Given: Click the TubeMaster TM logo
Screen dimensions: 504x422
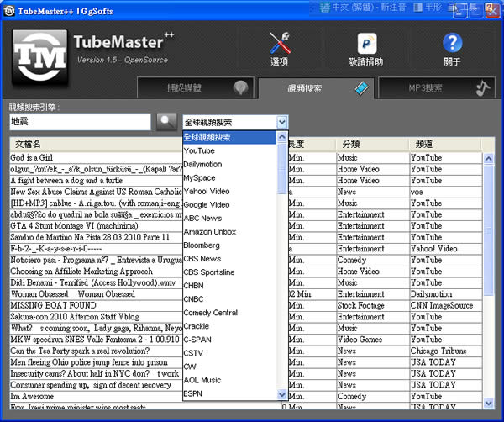Looking at the screenshot, I should 39,57.
